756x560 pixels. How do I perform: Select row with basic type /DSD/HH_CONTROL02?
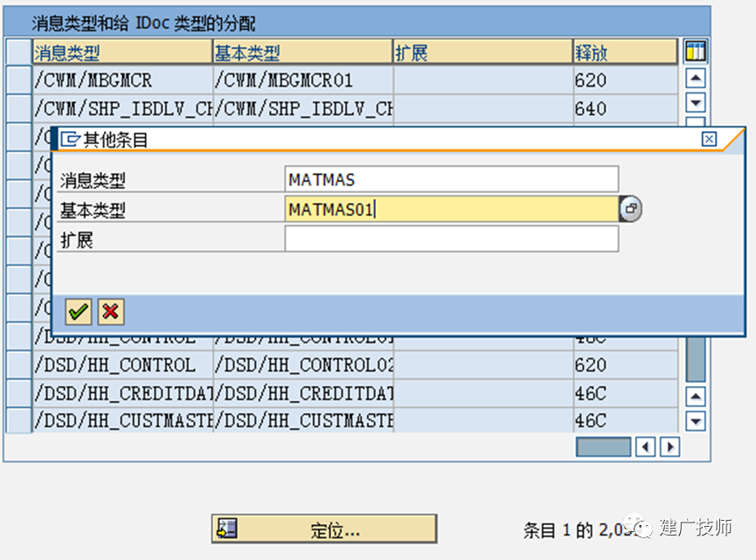coord(19,365)
